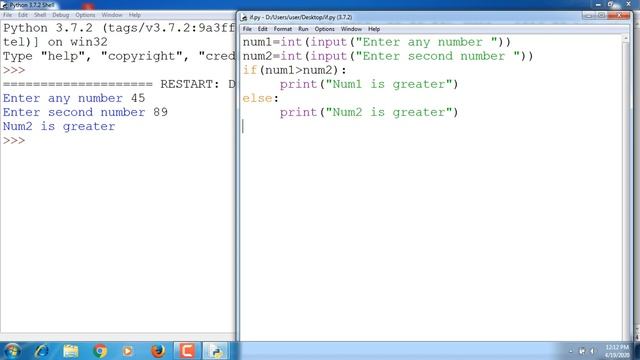
Task: Click code line num1=int(input("Enter any number "))
Action: point(377,42)
